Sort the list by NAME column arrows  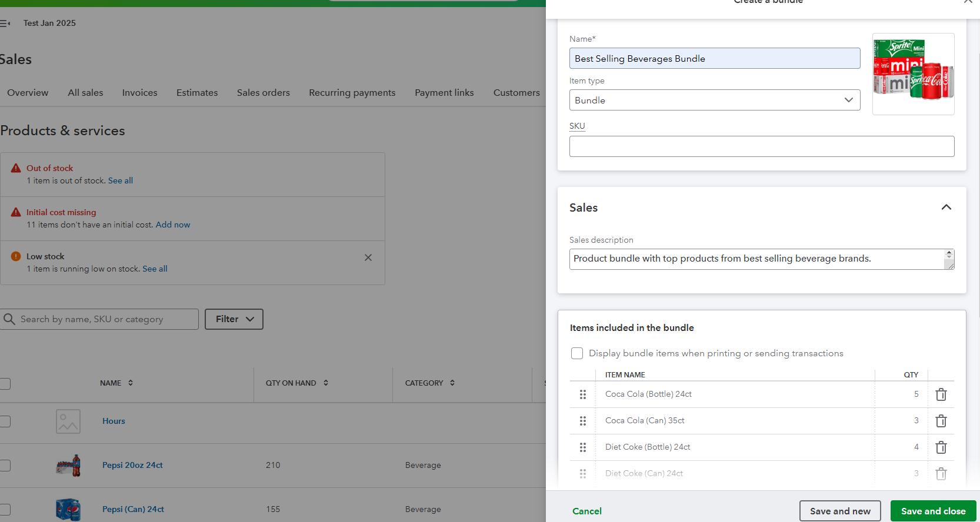tap(131, 383)
